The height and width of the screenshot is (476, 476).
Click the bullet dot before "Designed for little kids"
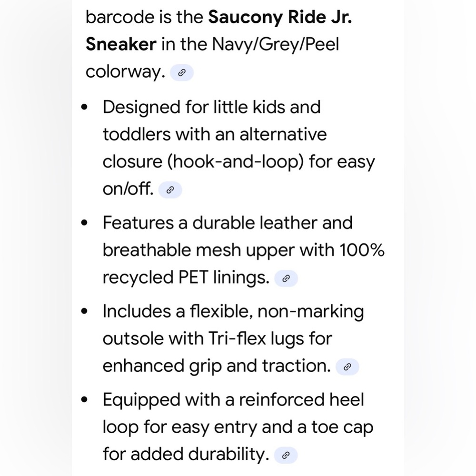[84, 107]
